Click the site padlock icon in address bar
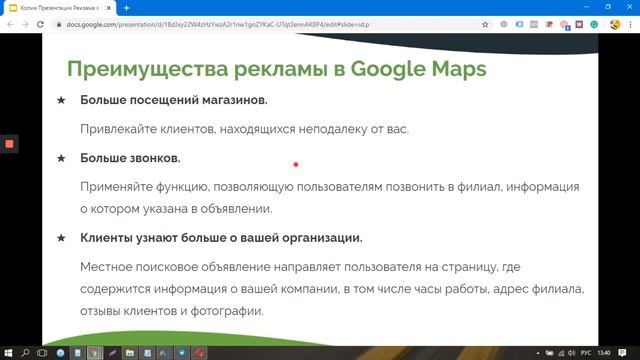 click(x=59, y=24)
